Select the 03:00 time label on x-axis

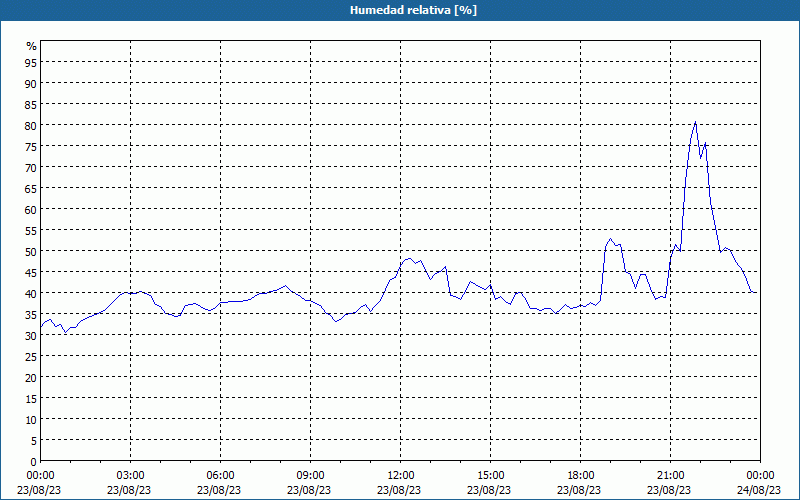click(131, 476)
